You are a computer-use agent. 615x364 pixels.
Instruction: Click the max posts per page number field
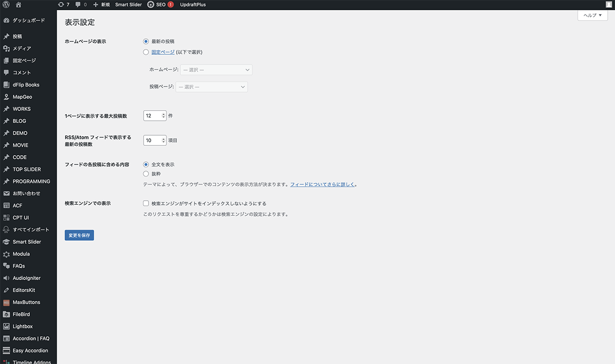coord(153,116)
